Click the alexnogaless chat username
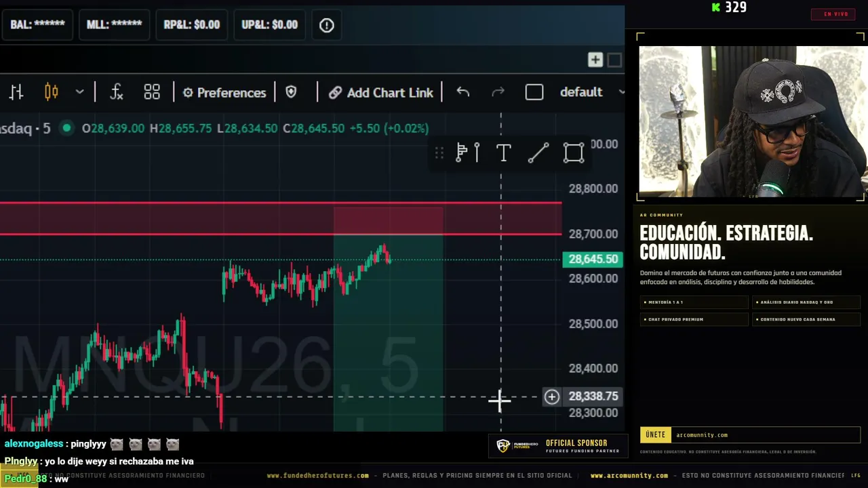Image resolution: width=868 pixels, height=488 pixels. [34, 444]
